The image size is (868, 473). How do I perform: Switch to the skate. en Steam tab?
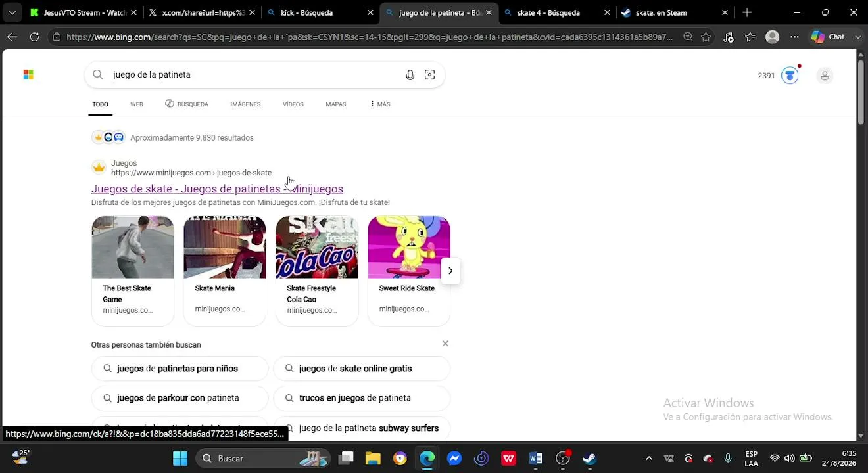675,12
